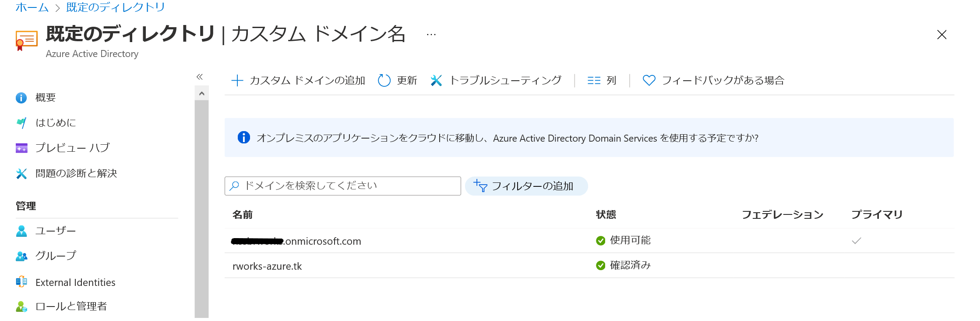The width and height of the screenshot is (980, 321).
Task: Click the 列 columns list icon
Action: point(594,80)
